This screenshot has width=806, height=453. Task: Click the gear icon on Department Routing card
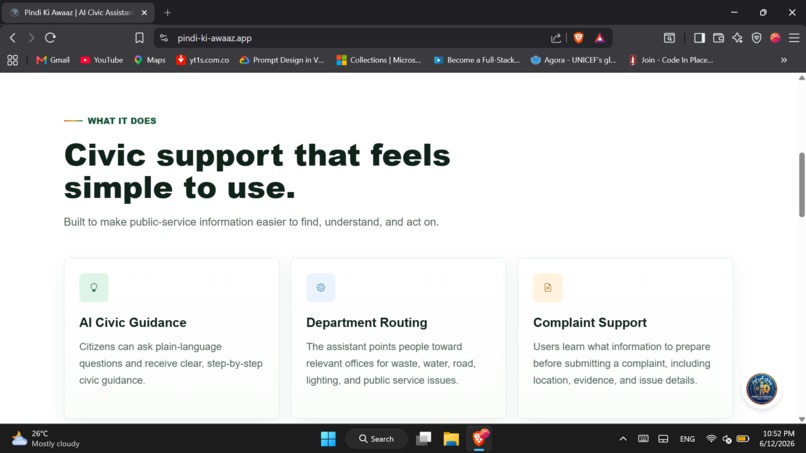[321, 287]
